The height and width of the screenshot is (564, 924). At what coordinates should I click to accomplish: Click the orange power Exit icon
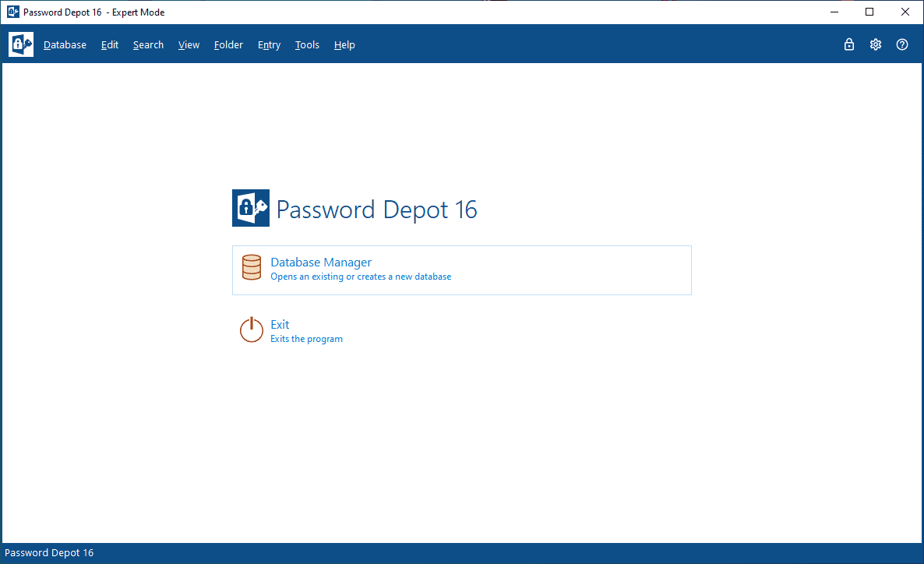[252, 330]
